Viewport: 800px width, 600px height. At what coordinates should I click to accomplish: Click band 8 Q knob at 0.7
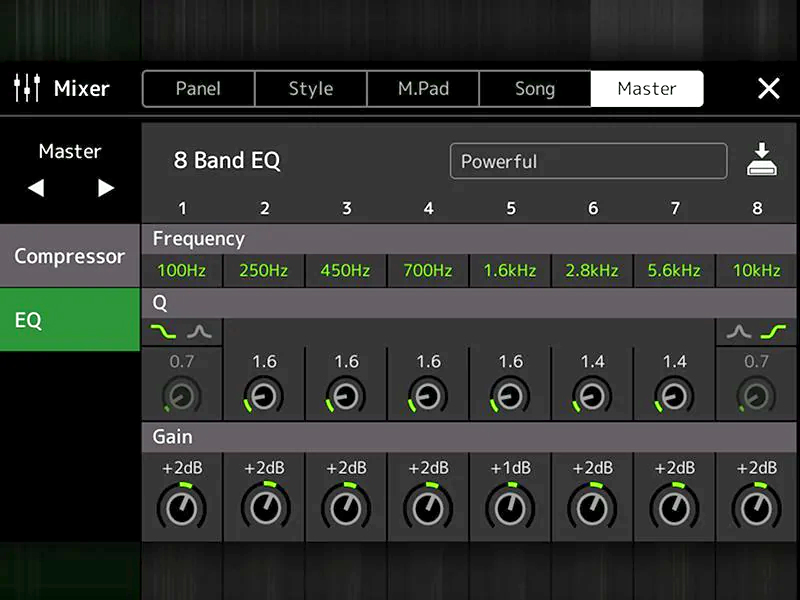point(756,395)
